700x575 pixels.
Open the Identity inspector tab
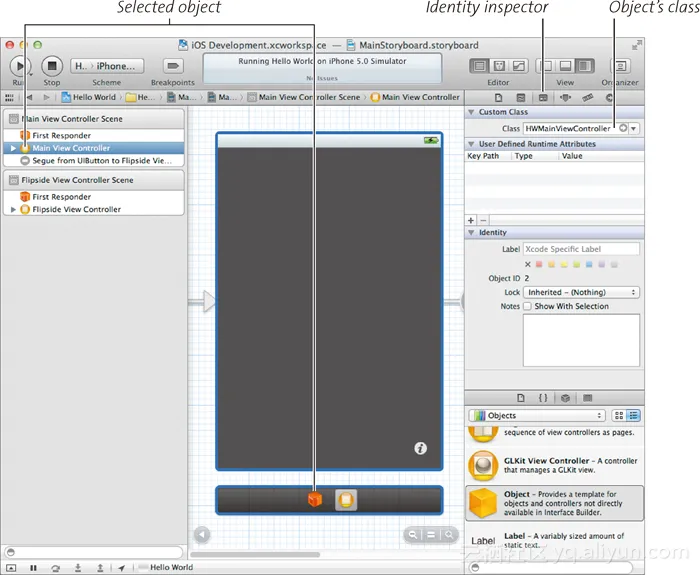(543, 97)
